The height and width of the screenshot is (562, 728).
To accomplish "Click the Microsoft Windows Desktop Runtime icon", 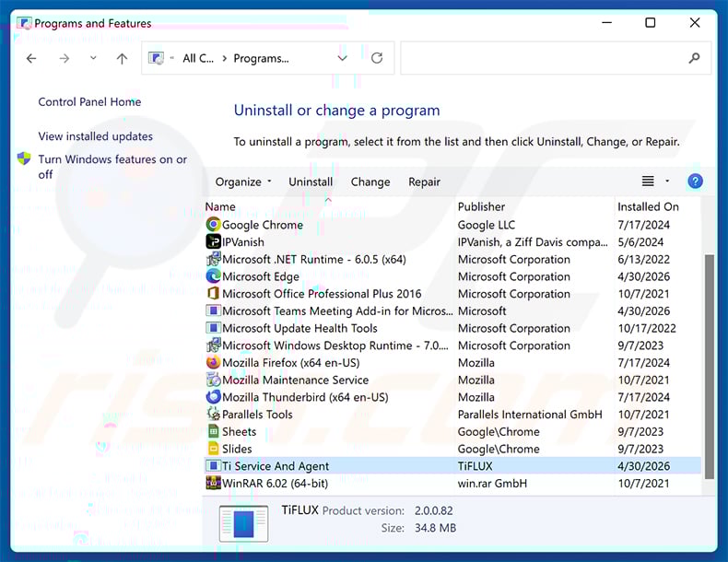I will [x=213, y=345].
